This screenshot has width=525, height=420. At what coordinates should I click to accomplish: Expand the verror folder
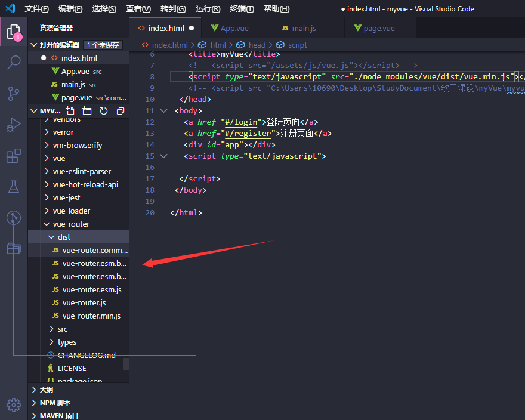[x=78, y=132]
